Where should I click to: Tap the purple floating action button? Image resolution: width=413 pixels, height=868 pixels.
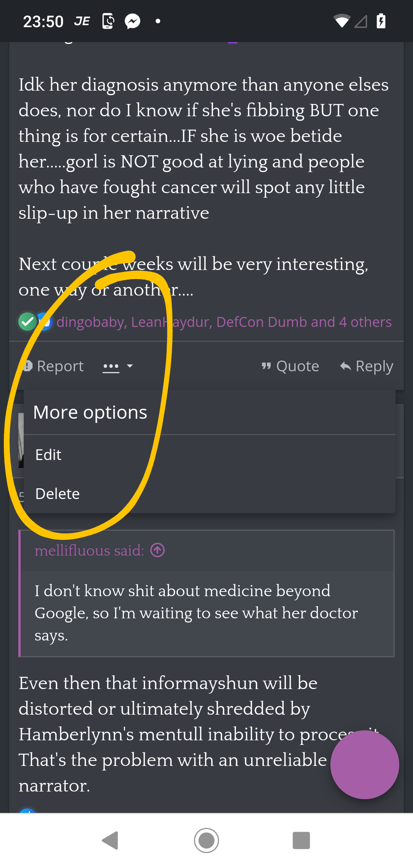tap(365, 765)
